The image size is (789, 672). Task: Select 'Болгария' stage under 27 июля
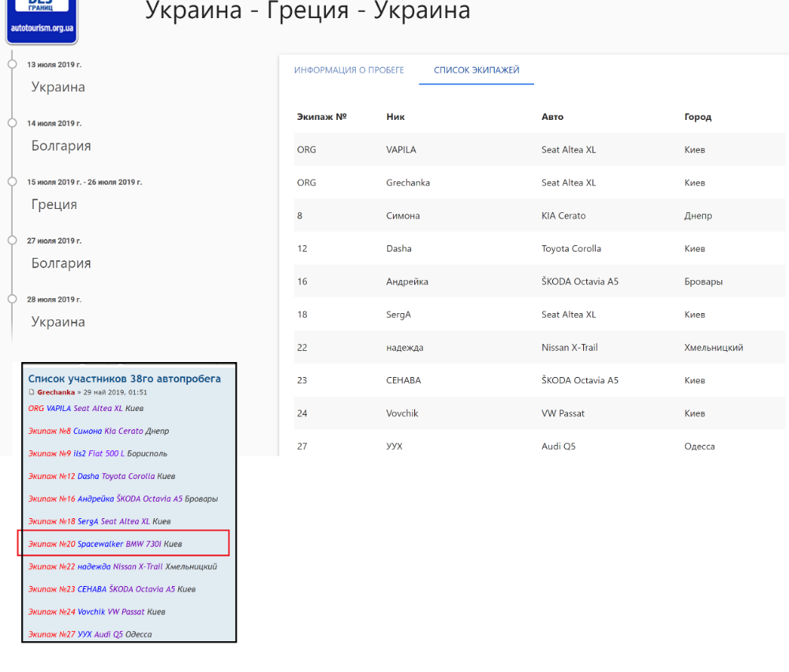61,263
